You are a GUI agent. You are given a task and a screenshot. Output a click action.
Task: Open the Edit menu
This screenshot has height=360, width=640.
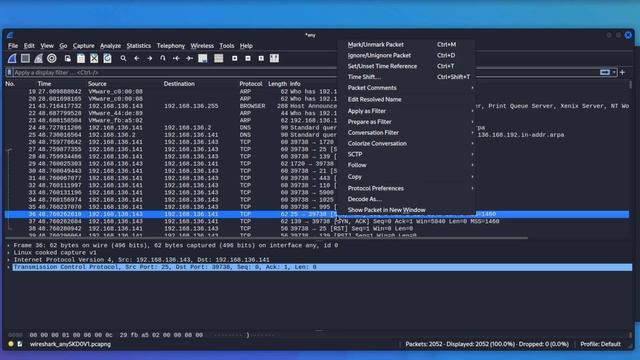(29, 46)
